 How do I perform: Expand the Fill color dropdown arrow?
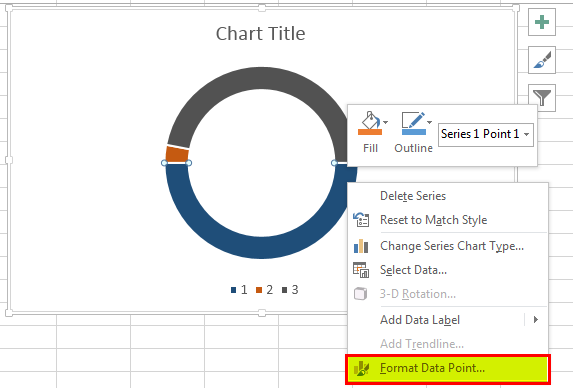point(386,122)
